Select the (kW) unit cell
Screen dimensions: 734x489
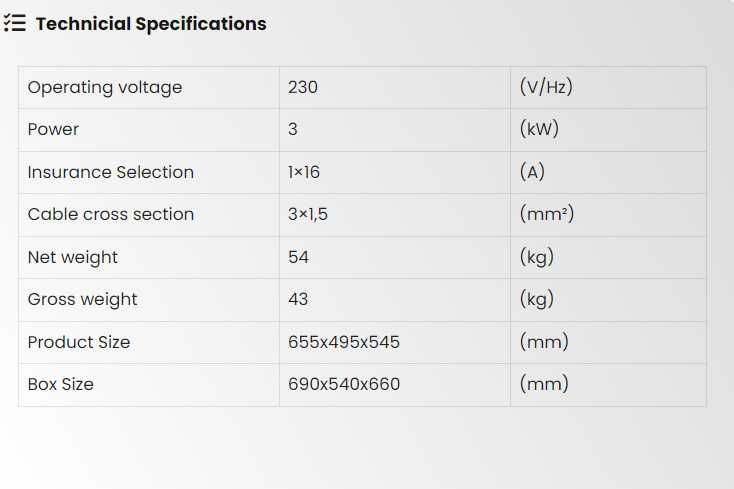(539, 129)
